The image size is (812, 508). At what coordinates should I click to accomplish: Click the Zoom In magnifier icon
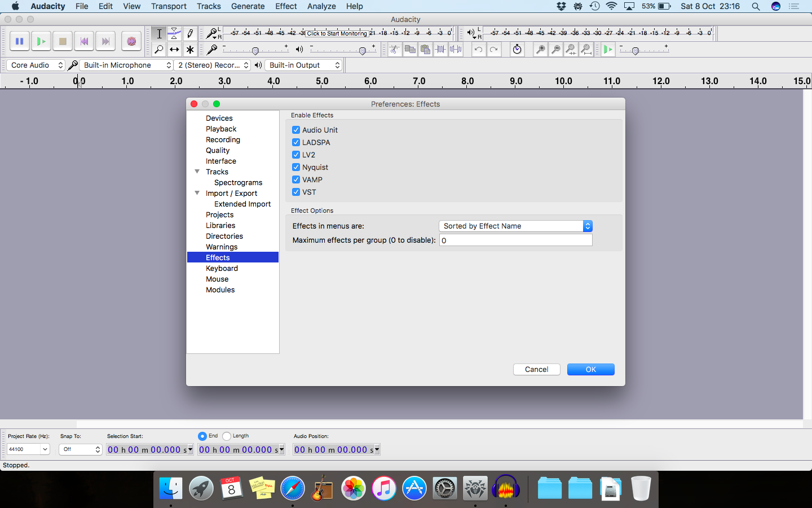coord(540,50)
